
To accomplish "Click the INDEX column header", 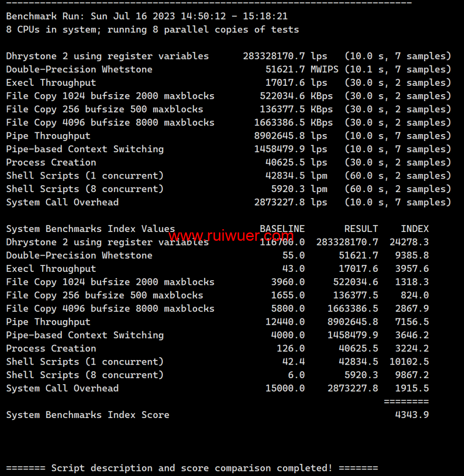I will point(414,229).
